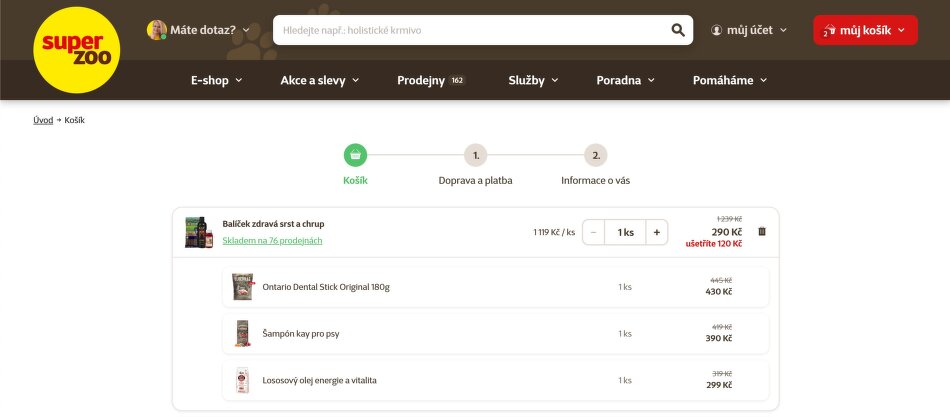Click the ušetříte 120 Kč text
Viewport: 950px width, 417px height.
click(714, 244)
